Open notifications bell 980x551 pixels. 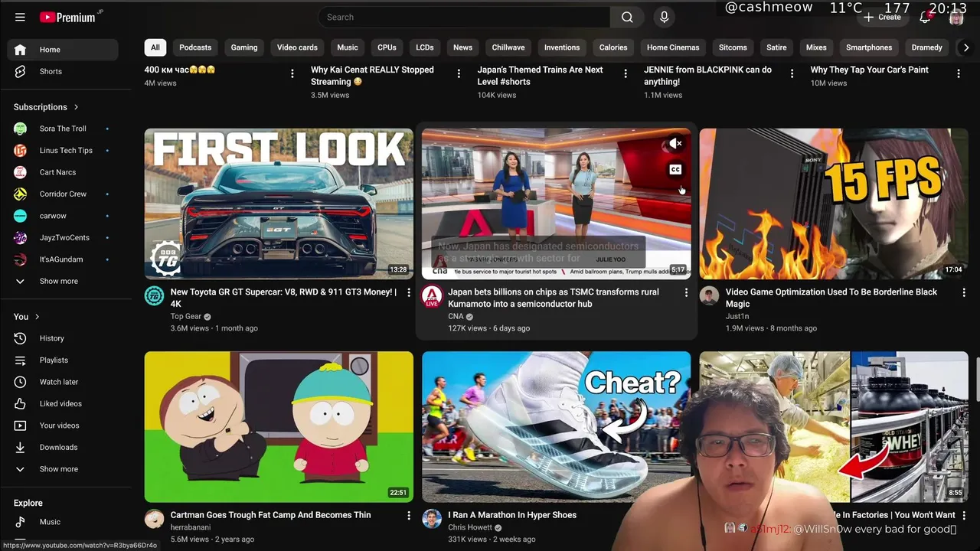pos(925,17)
